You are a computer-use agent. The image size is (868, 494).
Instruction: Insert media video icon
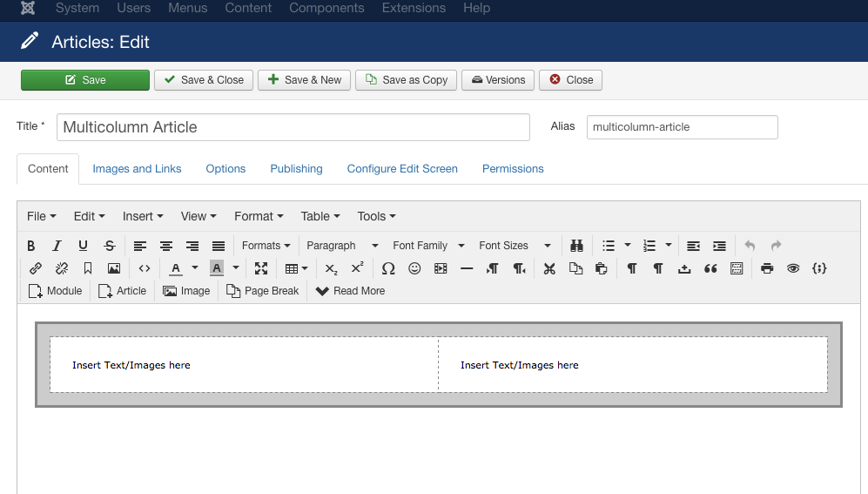pos(441,268)
